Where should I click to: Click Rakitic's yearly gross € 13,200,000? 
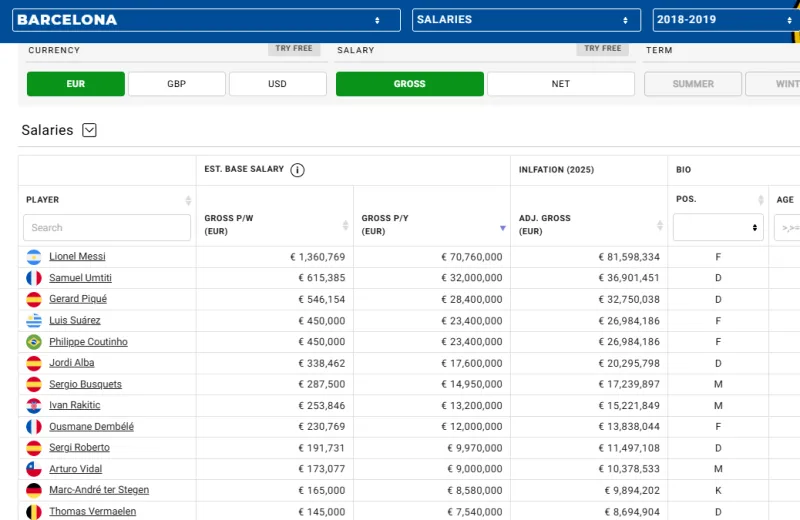coord(472,406)
